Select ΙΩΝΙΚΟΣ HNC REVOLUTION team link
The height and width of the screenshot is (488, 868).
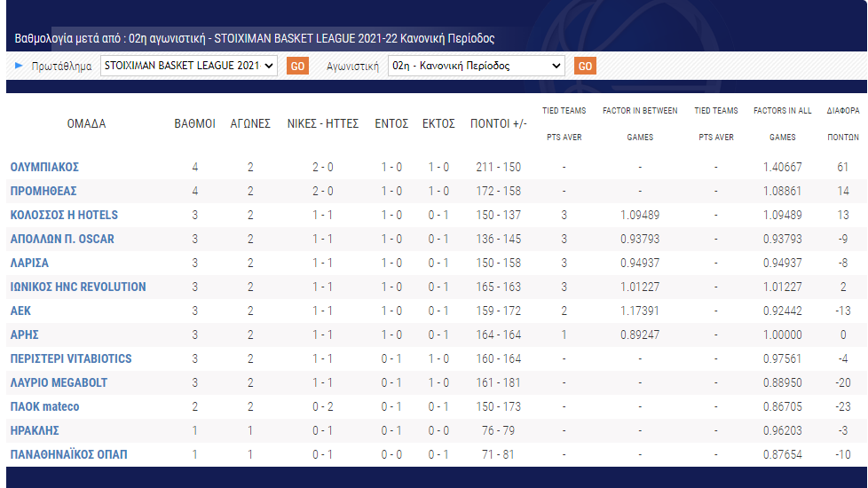[x=78, y=287]
